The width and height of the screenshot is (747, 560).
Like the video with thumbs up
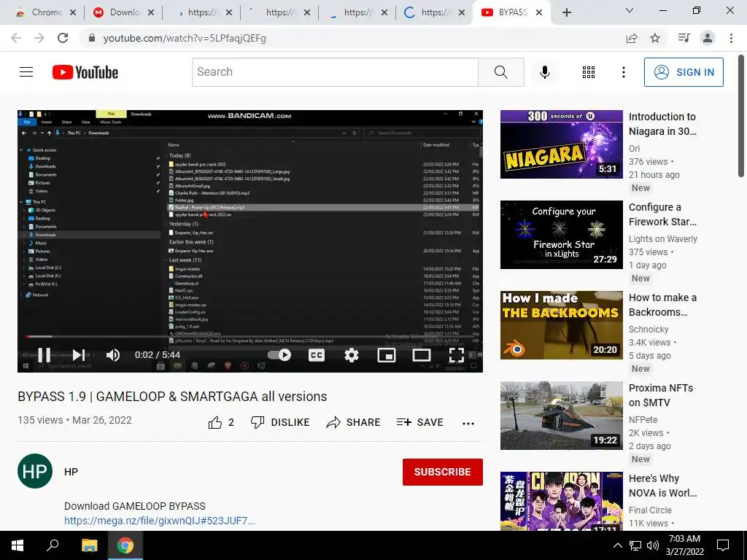(x=221, y=422)
